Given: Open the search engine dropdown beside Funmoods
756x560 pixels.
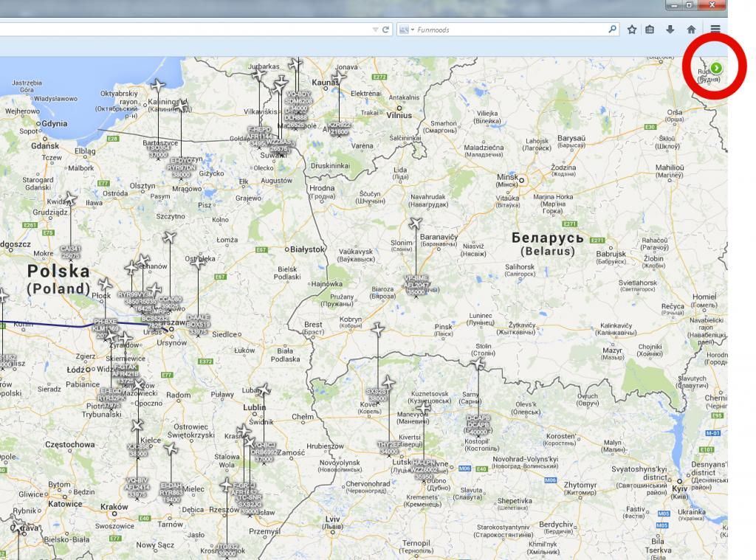Looking at the screenshot, I should (x=406, y=30).
